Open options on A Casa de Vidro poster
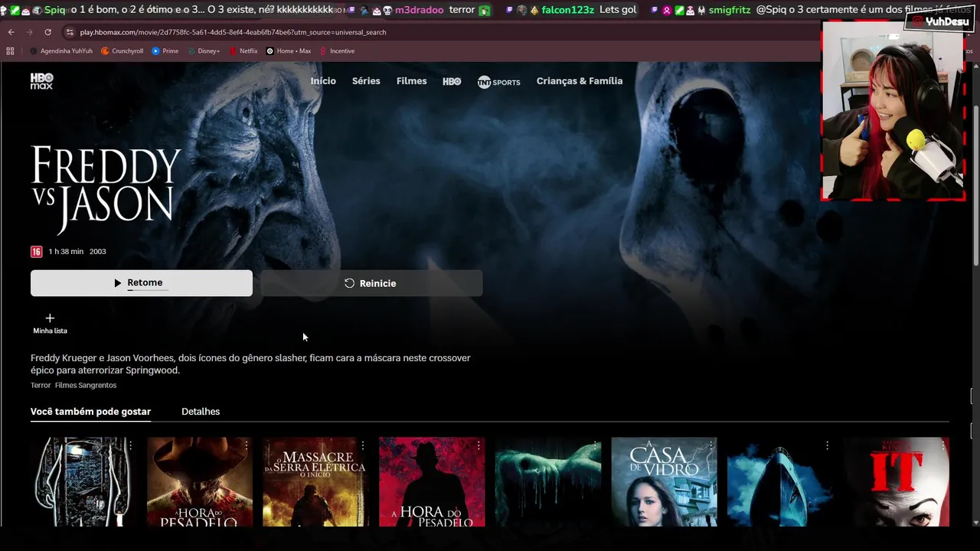Image resolution: width=980 pixels, height=551 pixels. click(x=710, y=445)
